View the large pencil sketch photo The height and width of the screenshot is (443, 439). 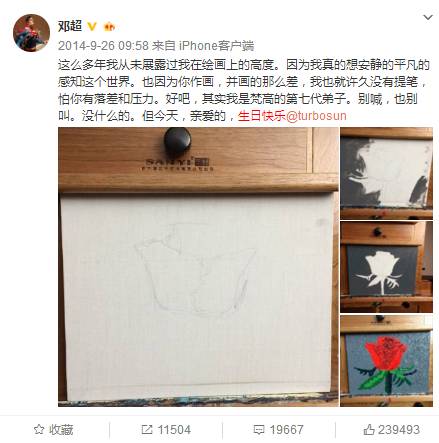point(198,267)
